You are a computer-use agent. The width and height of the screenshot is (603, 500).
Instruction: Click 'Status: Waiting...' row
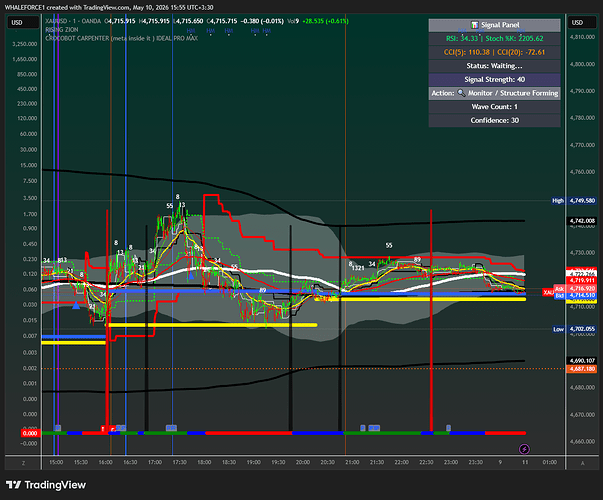pos(495,66)
